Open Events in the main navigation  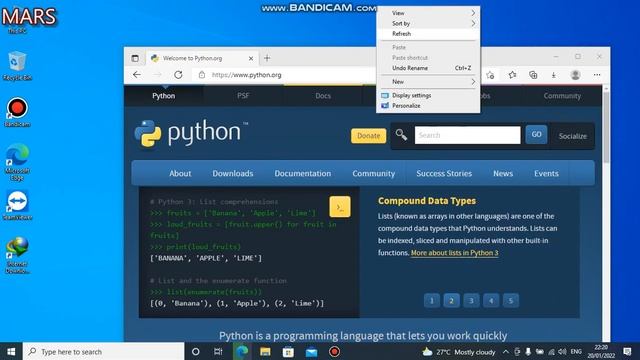click(546, 173)
